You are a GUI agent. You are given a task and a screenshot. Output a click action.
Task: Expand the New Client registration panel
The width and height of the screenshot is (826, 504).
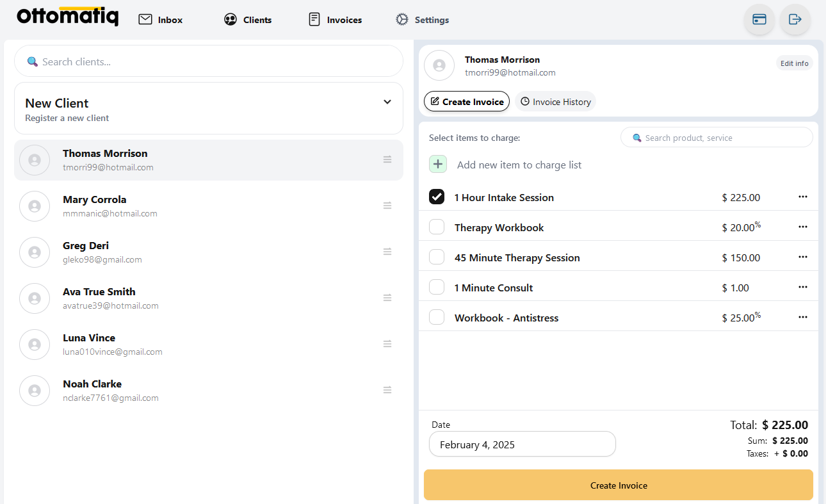click(x=387, y=102)
